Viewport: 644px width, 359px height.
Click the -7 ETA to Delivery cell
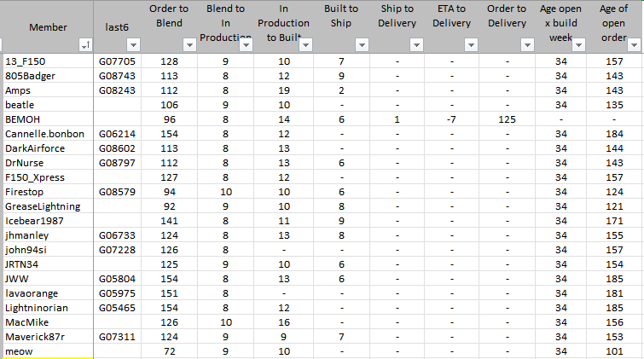[x=451, y=119]
